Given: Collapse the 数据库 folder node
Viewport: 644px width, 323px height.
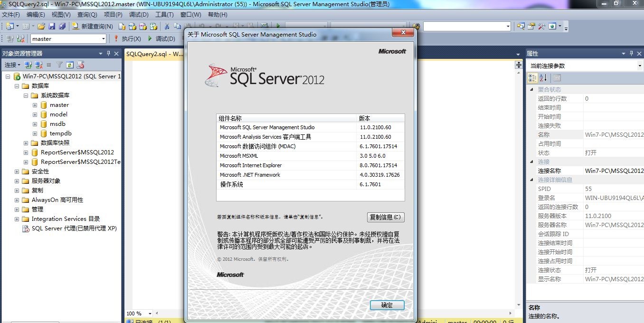Looking at the screenshot, I should pyautogui.click(x=17, y=86).
